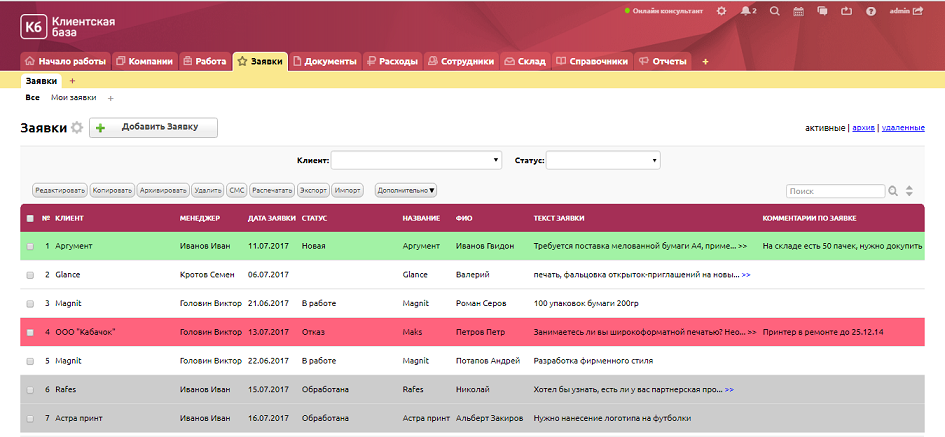Screen dimensions: 945x437
Task: Open the Статус filter dropdown
Action: tap(602, 160)
